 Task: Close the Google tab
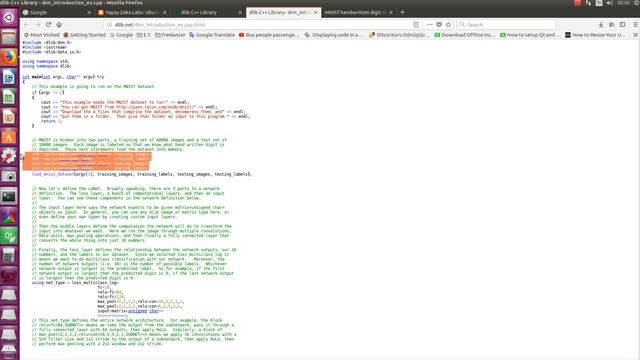click(89, 12)
